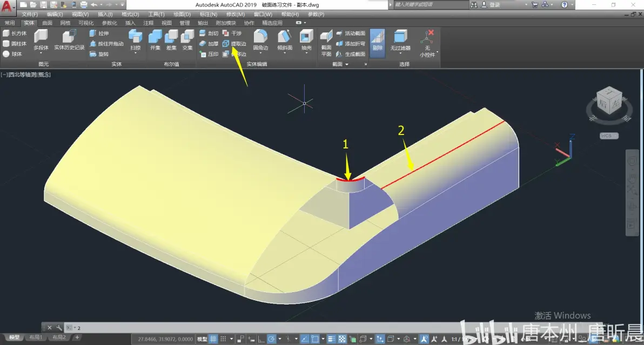Click the 活动截面 live section tool
The image size is (644, 345).
coord(350,33)
